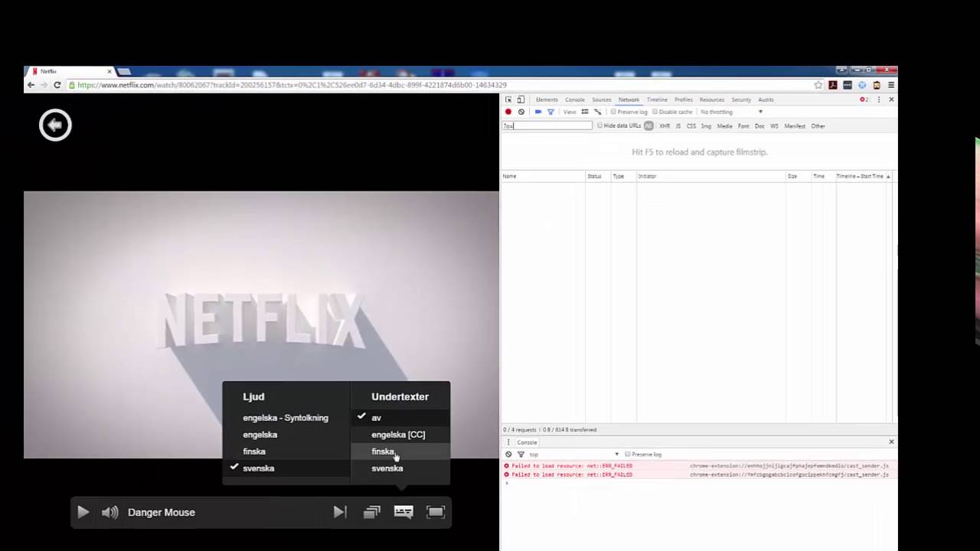
Task: Filter network by Manifest
Action: point(795,126)
